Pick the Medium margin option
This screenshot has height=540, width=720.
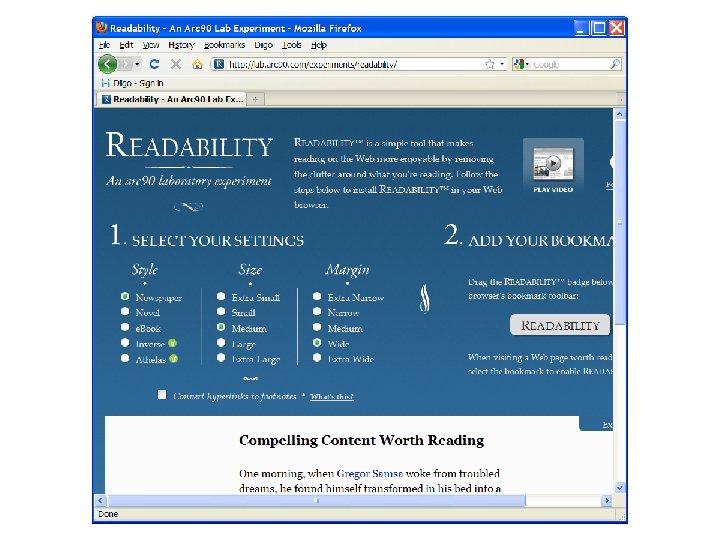(x=317, y=327)
